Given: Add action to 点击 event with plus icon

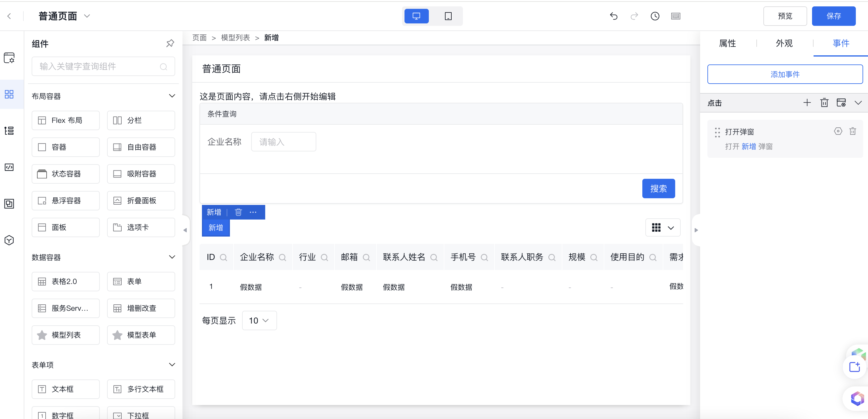Looking at the screenshot, I should point(807,103).
